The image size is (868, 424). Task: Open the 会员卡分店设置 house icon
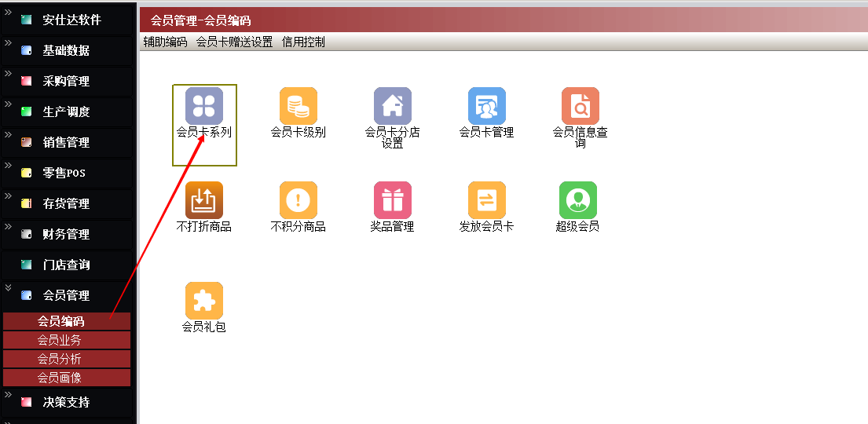click(x=393, y=106)
